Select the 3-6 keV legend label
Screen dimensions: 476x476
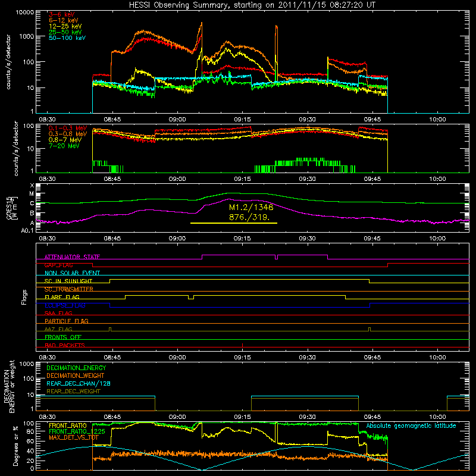pyautogui.click(x=62, y=14)
